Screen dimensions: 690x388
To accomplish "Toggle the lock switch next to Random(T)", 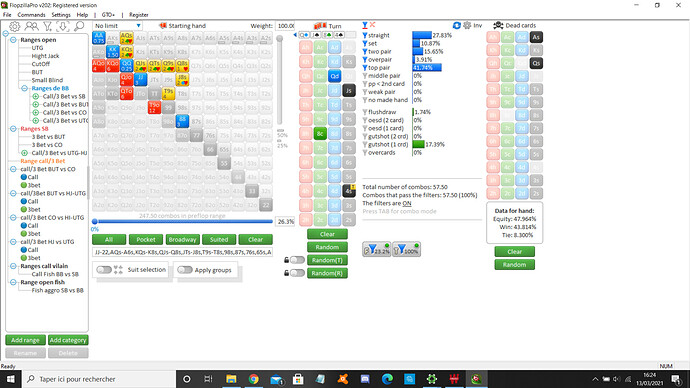I will 297,260.
